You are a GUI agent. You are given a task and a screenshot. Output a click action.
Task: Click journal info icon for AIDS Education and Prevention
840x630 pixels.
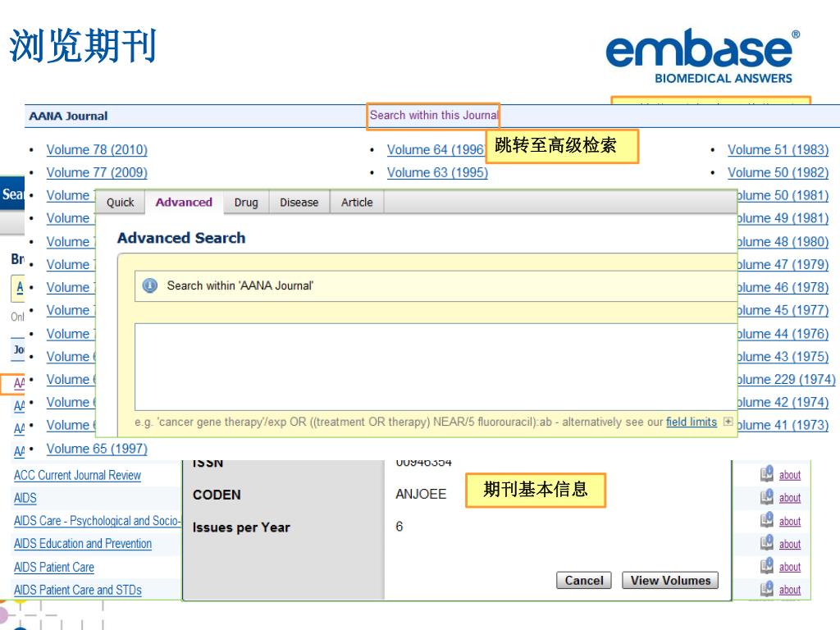pyautogui.click(x=767, y=542)
